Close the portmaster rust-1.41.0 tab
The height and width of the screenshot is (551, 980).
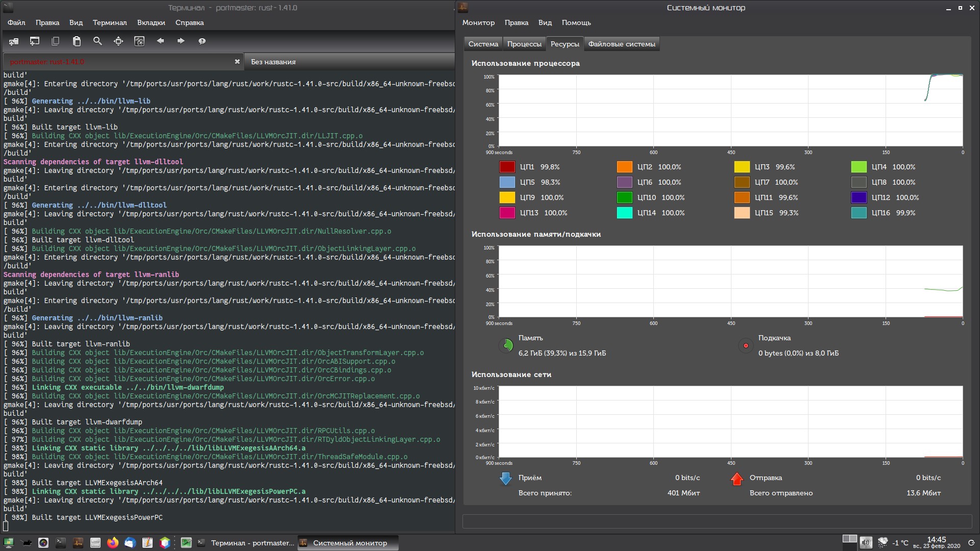237,62
